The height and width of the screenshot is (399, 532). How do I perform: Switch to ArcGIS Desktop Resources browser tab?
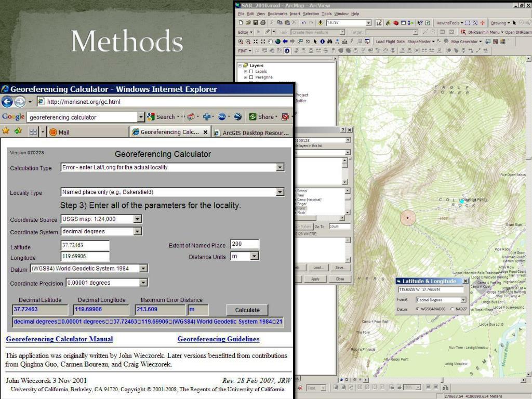pos(252,132)
